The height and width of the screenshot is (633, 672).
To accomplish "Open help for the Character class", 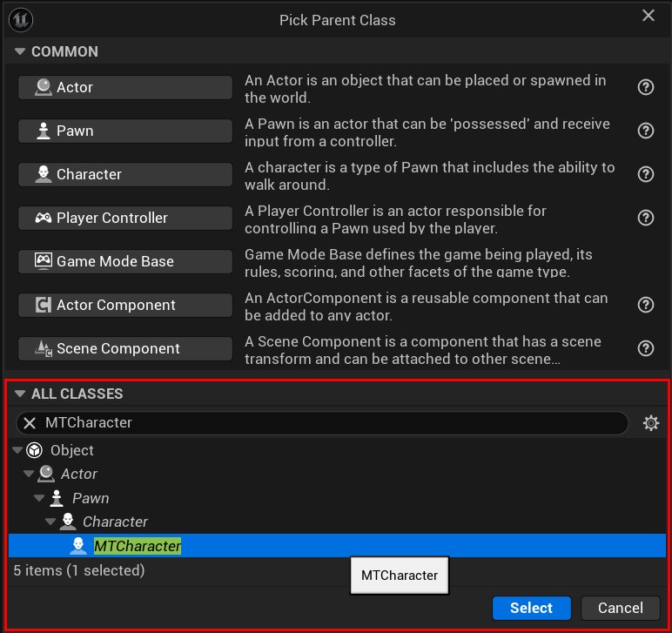I will pos(645,174).
